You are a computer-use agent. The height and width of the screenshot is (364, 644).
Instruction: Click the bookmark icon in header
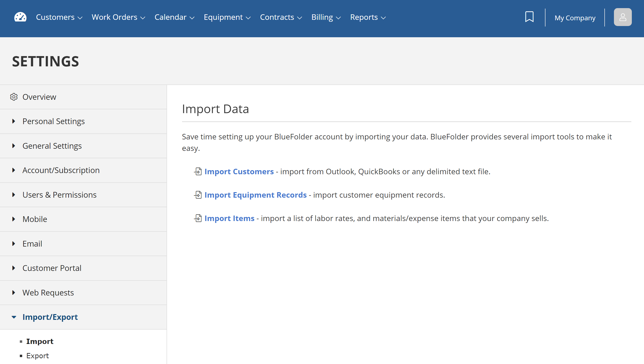pos(529,17)
